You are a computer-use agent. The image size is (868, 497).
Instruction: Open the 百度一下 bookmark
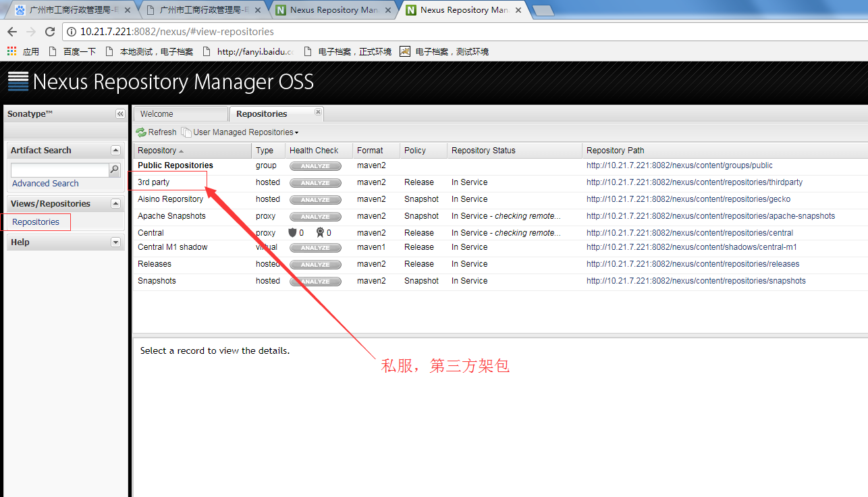[x=73, y=51]
